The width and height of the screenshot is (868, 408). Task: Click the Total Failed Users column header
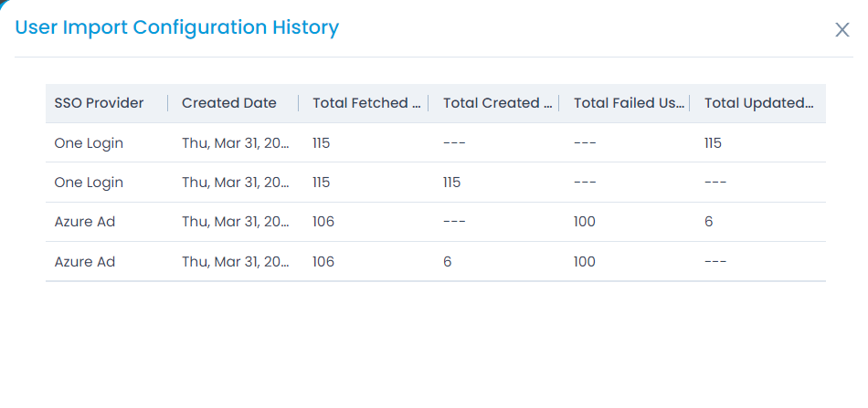click(629, 103)
